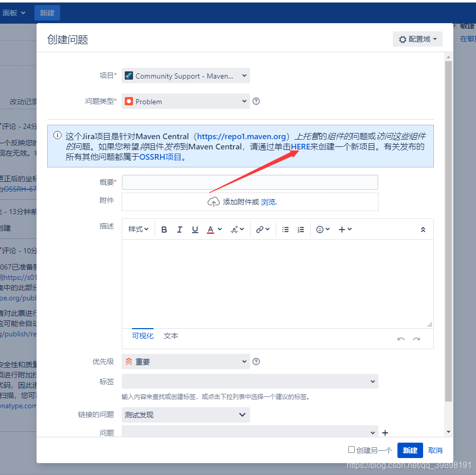Open the 项目 project dropdown
The width and height of the screenshot is (476, 475).
[186, 76]
